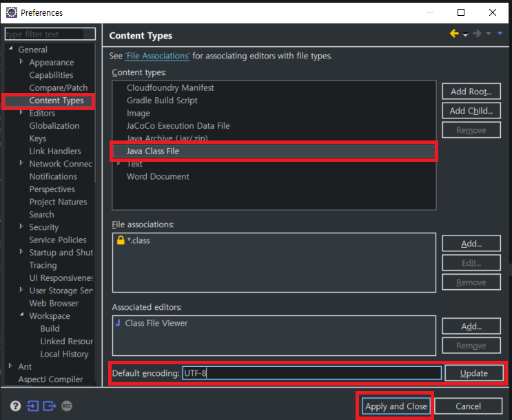Click the back navigation arrow icon

coord(454,34)
